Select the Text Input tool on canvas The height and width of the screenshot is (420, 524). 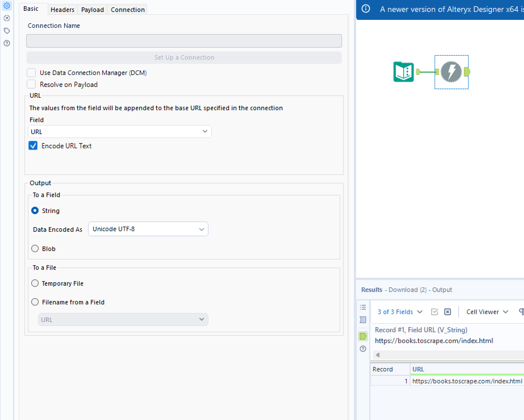click(x=404, y=72)
